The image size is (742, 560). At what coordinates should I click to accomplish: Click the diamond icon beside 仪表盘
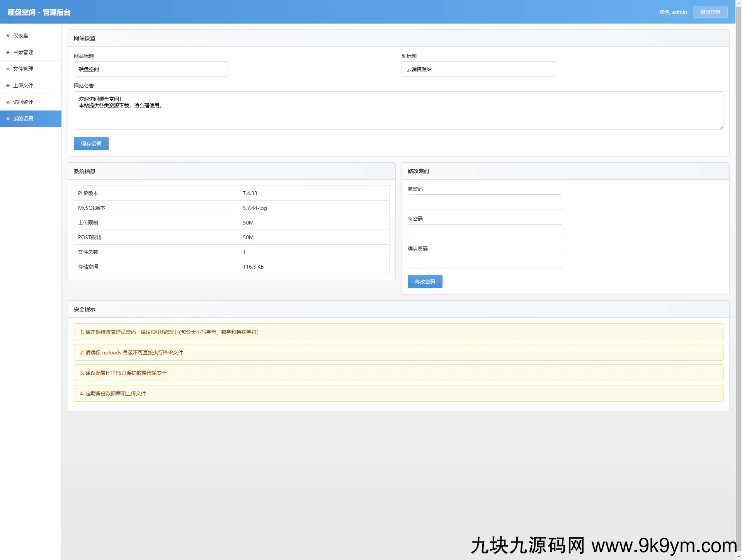coord(8,36)
